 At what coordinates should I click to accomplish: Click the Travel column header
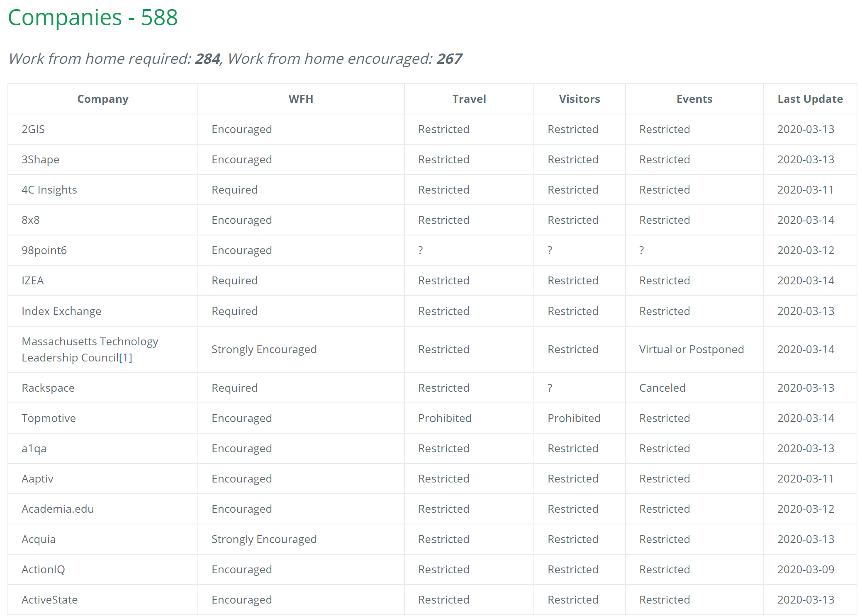[469, 99]
